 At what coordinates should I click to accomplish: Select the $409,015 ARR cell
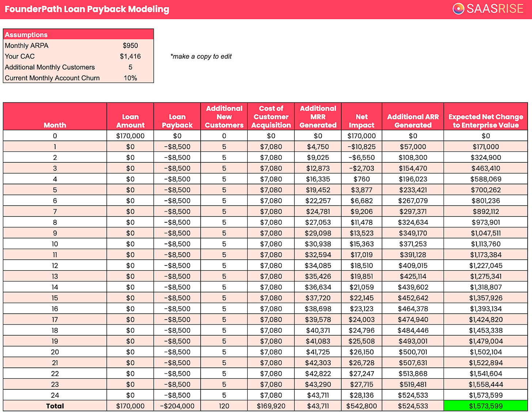(x=413, y=265)
